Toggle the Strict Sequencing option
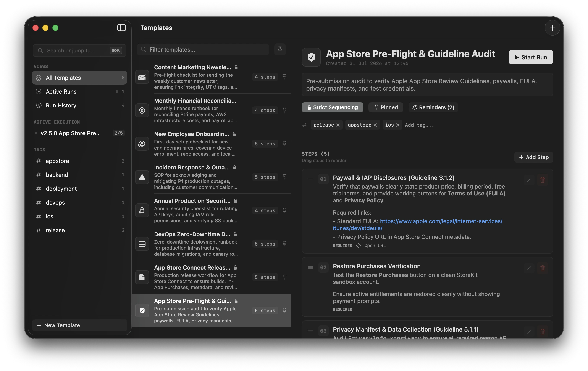 332,107
